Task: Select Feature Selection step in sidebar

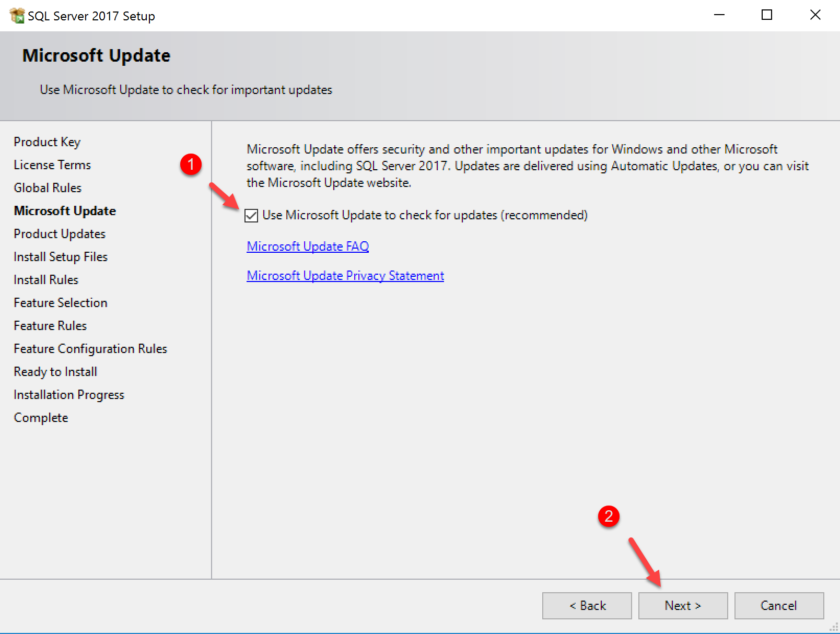Action: (x=61, y=303)
